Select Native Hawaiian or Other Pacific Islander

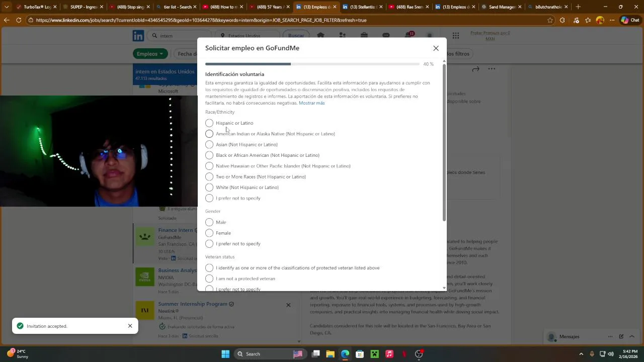[x=209, y=166]
